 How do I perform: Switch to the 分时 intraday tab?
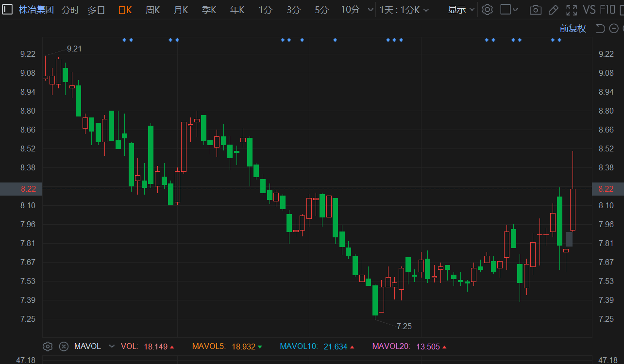(x=70, y=10)
